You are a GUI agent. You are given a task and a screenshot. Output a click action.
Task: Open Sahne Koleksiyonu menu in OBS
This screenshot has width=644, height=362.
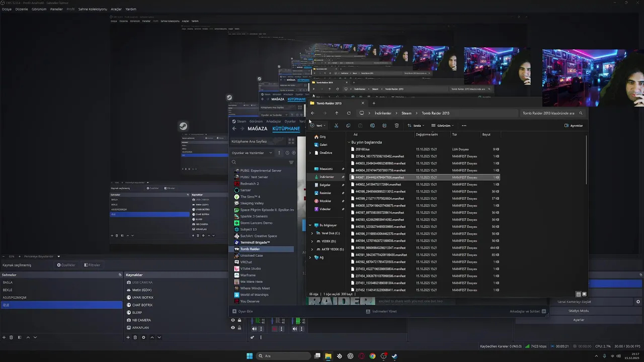[93, 9]
